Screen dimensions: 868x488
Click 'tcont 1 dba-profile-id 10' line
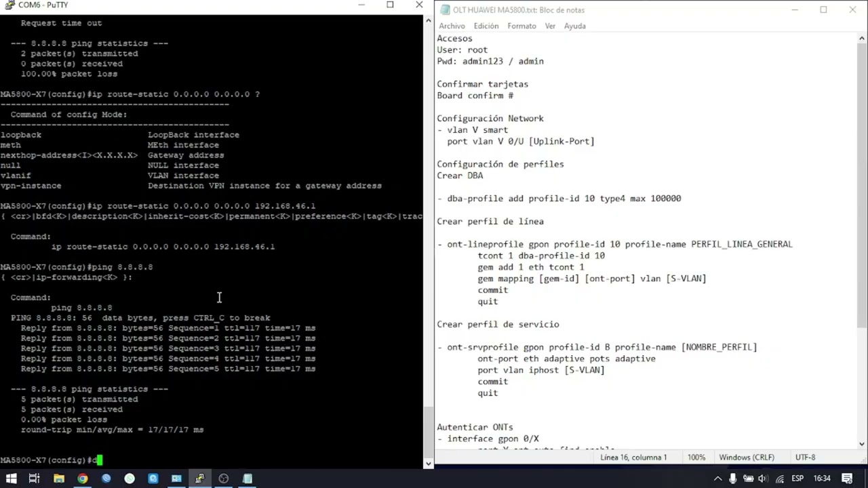click(541, 256)
